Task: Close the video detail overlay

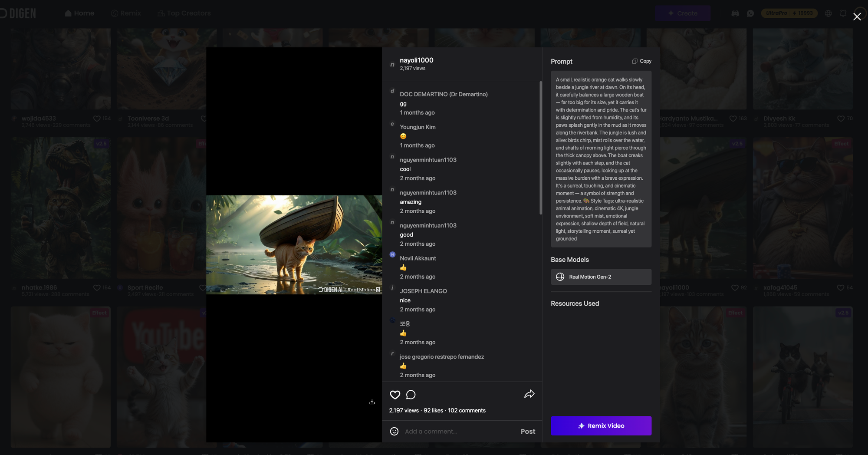Action: (x=857, y=16)
